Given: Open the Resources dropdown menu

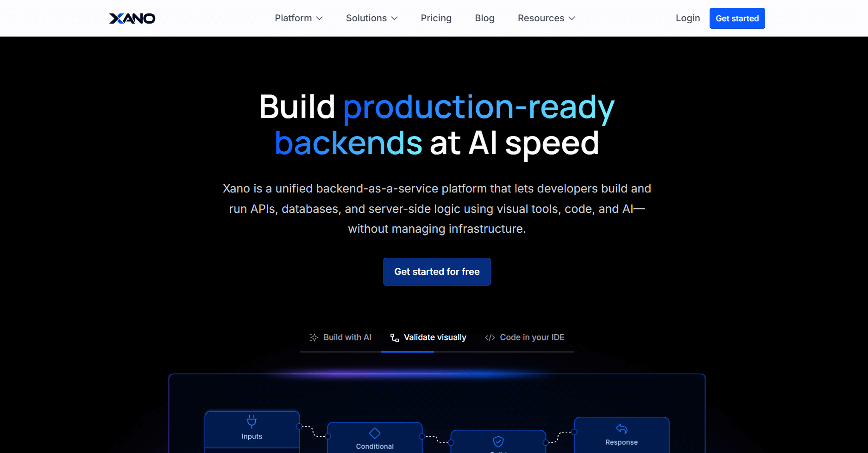Looking at the screenshot, I should [546, 18].
